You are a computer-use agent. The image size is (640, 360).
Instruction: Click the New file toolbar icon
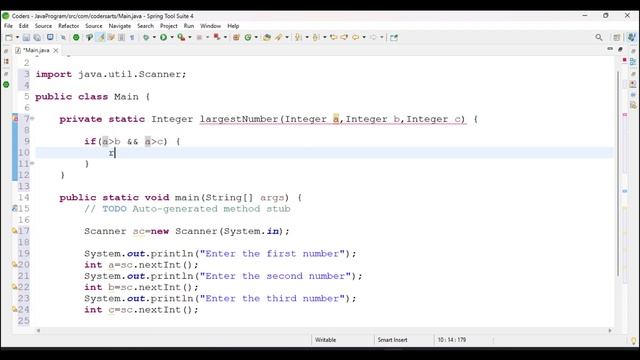pos(9,38)
